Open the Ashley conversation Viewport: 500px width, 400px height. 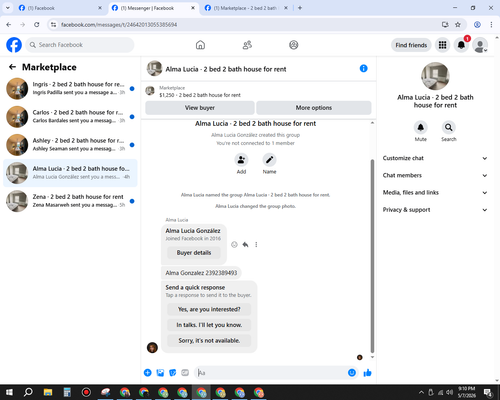(70, 145)
